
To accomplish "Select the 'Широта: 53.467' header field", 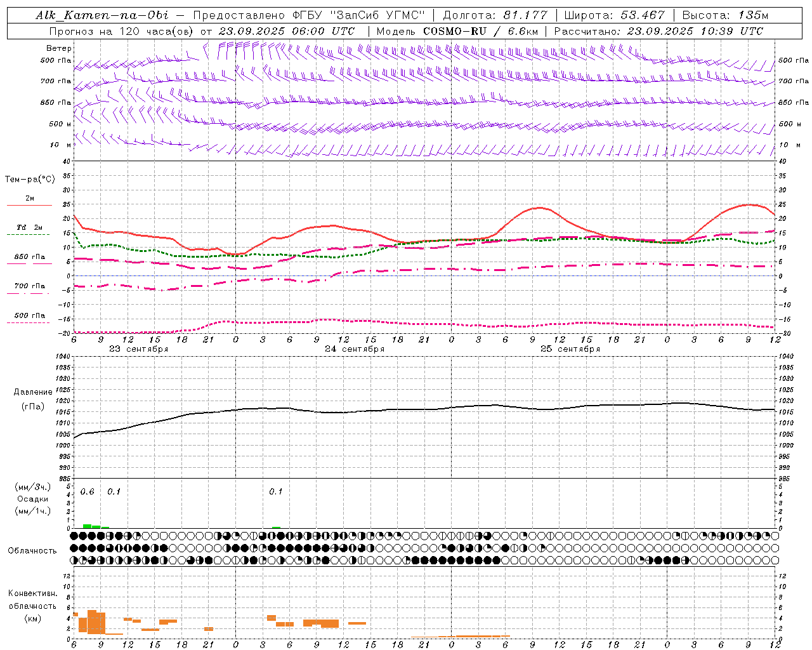I will pyautogui.click(x=615, y=15).
